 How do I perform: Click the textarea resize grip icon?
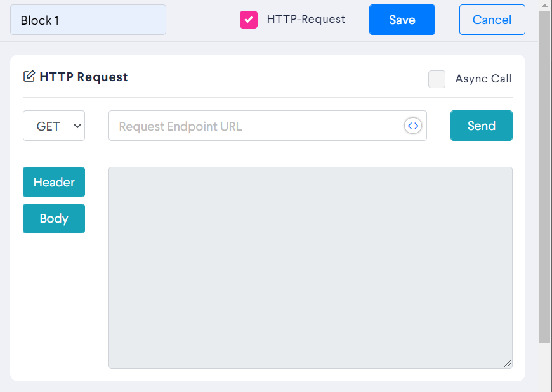click(508, 363)
